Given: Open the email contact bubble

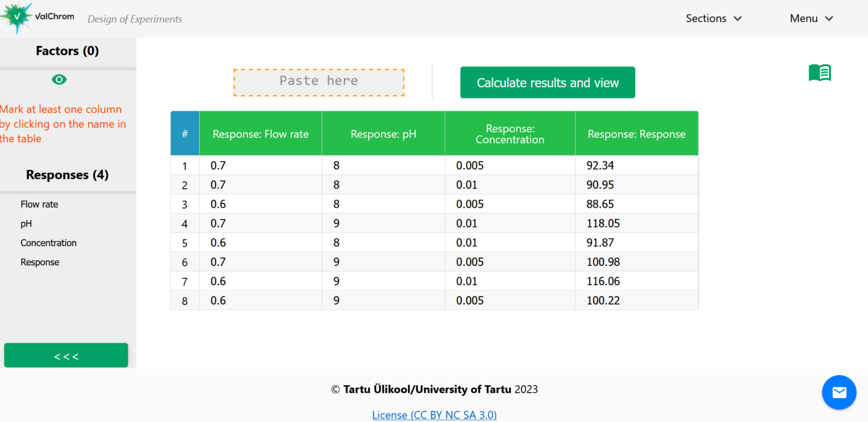Looking at the screenshot, I should pos(839,392).
